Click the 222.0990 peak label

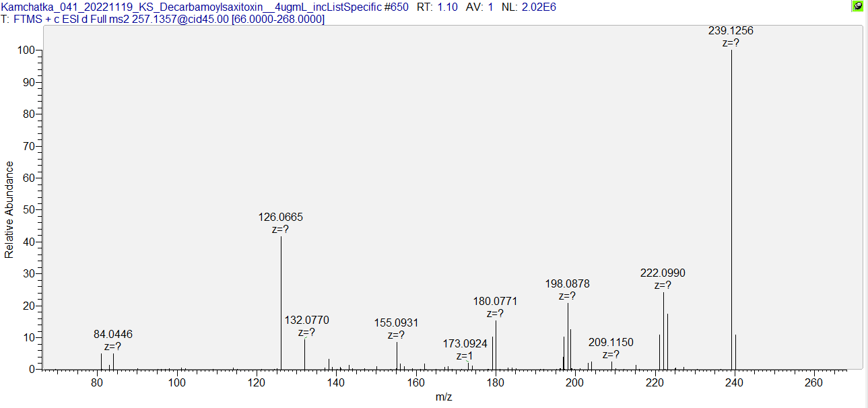(663, 273)
